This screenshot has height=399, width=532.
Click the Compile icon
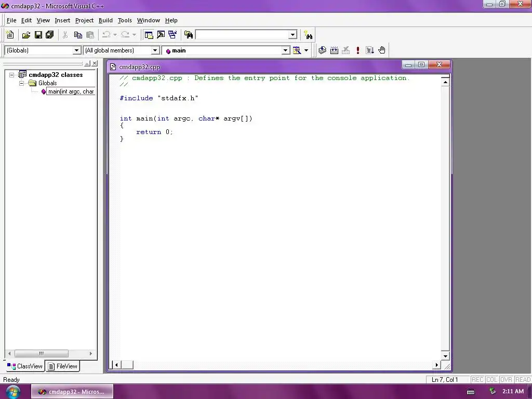(x=322, y=50)
